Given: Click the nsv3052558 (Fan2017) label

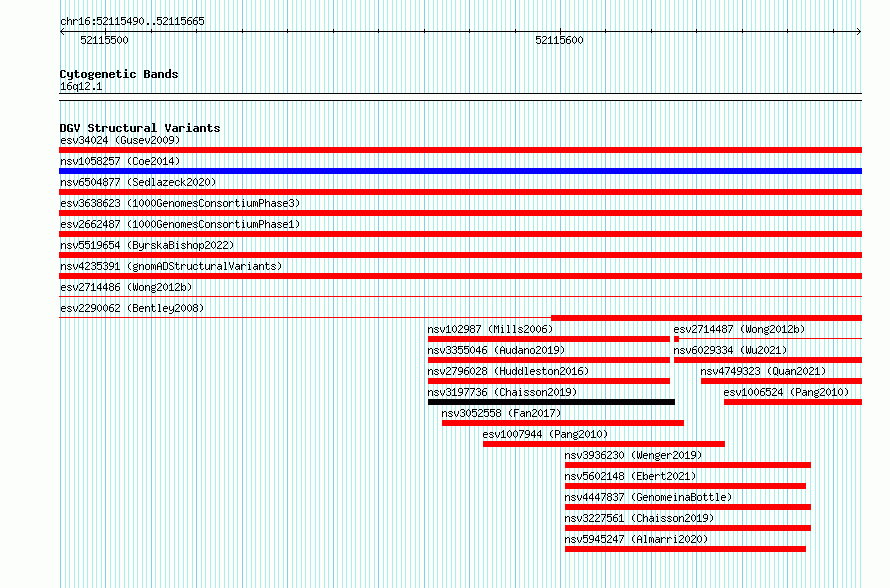Looking at the screenshot, I should 501,413.
